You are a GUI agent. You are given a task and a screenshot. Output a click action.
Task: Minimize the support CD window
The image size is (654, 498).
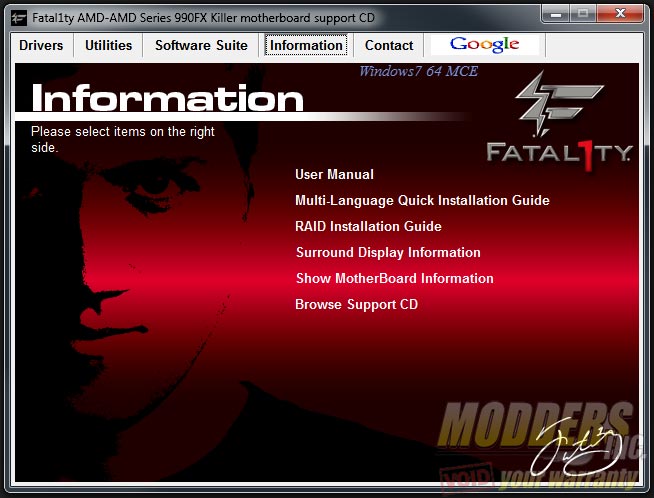pyautogui.click(x=555, y=14)
